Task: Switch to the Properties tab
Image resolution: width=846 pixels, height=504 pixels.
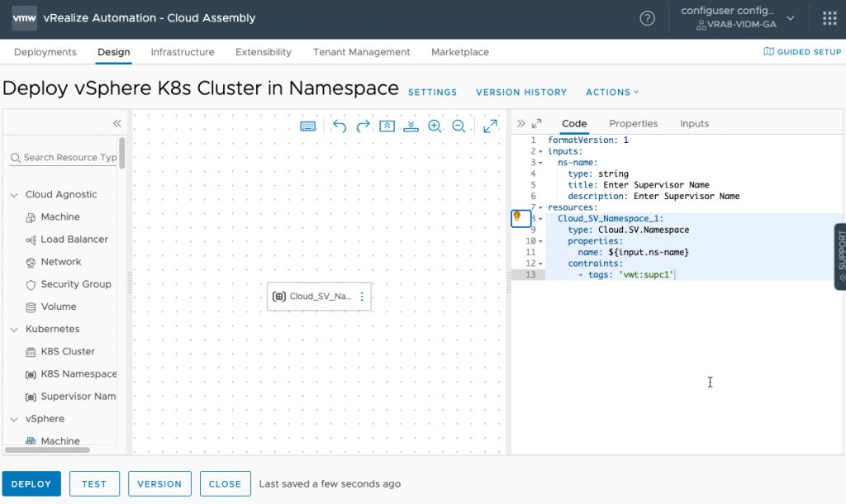Action: click(633, 123)
